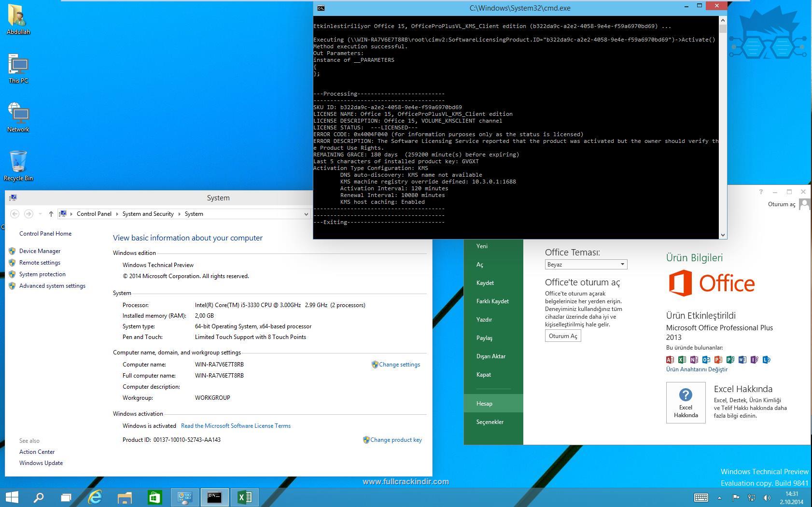Go up one level in System window
This screenshot has height=507, width=812.
point(51,214)
